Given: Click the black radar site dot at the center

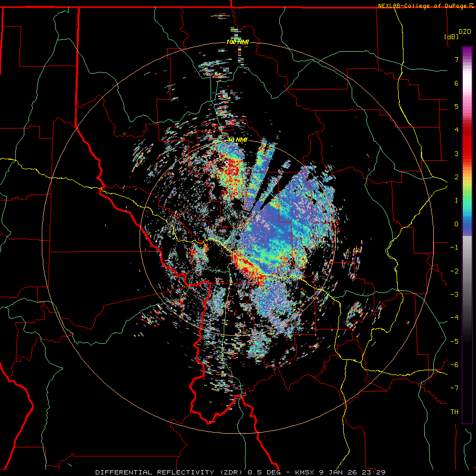Looking at the screenshot, I should pyautogui.click(x=238, y=237).
